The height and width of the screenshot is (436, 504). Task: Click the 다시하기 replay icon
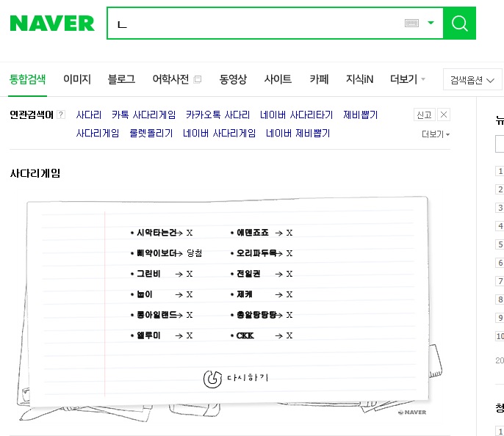[212, 379]
